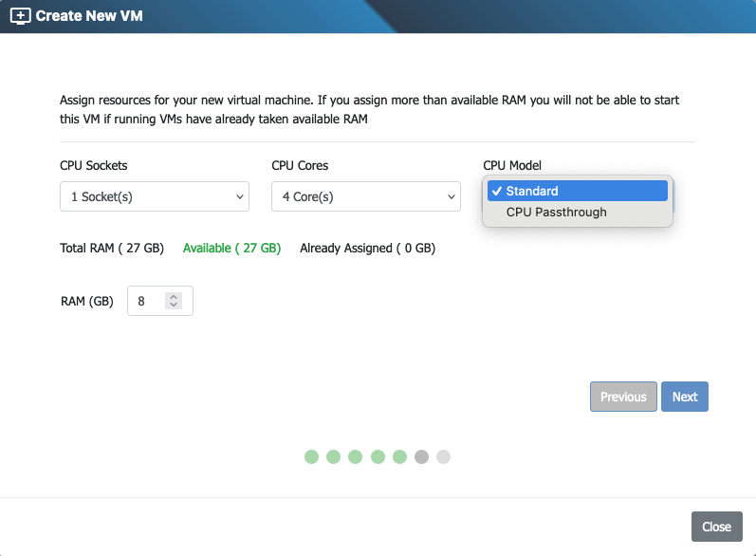
Task: Close the Create New VM dialog
Action: pyautogui.click(x=716, y=527)
